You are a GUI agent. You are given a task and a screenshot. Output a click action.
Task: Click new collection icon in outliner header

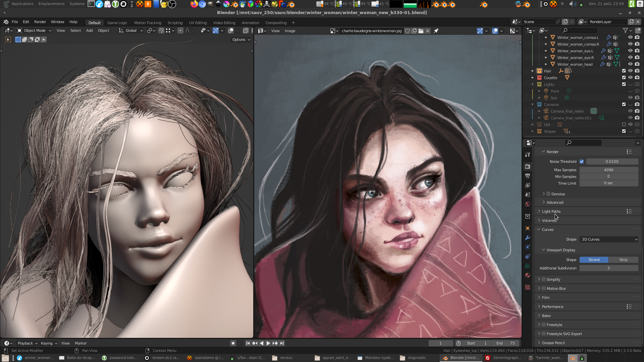pos(638,31)
